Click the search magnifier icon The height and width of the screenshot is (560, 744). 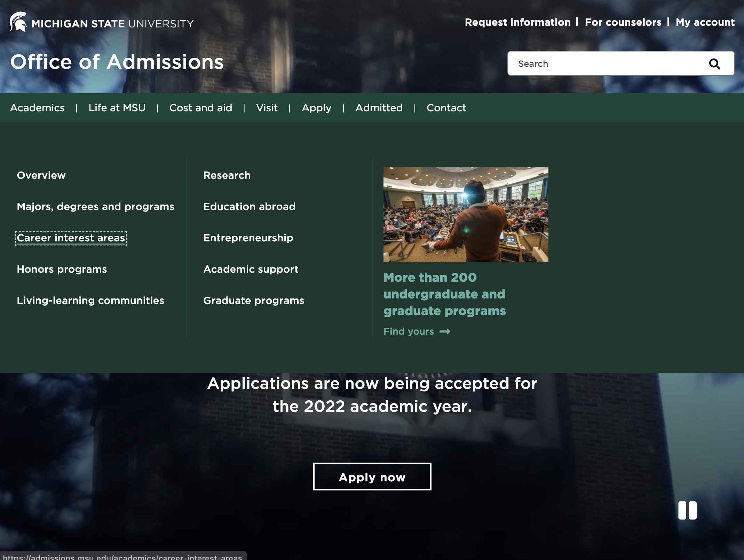714,64
